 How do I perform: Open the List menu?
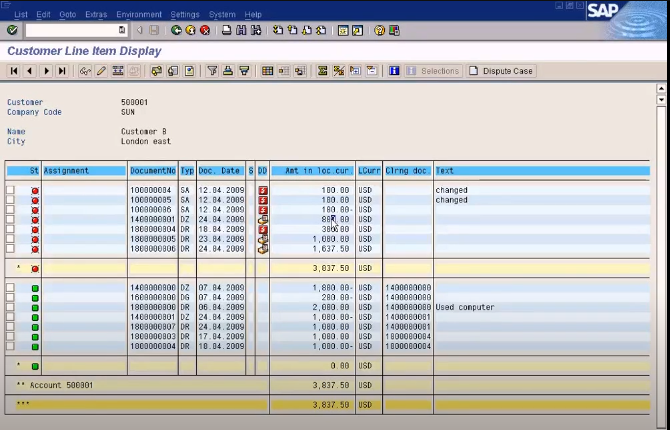click(21, 15)
